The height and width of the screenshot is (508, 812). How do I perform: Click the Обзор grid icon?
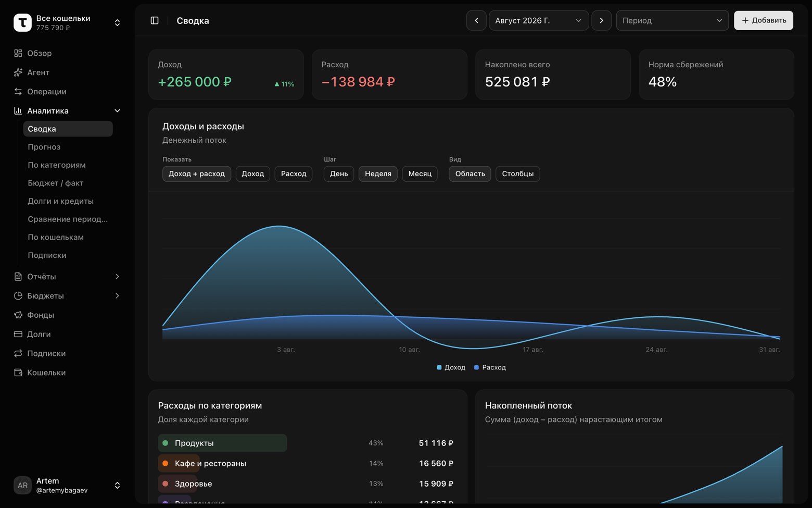tap(18, 53)
